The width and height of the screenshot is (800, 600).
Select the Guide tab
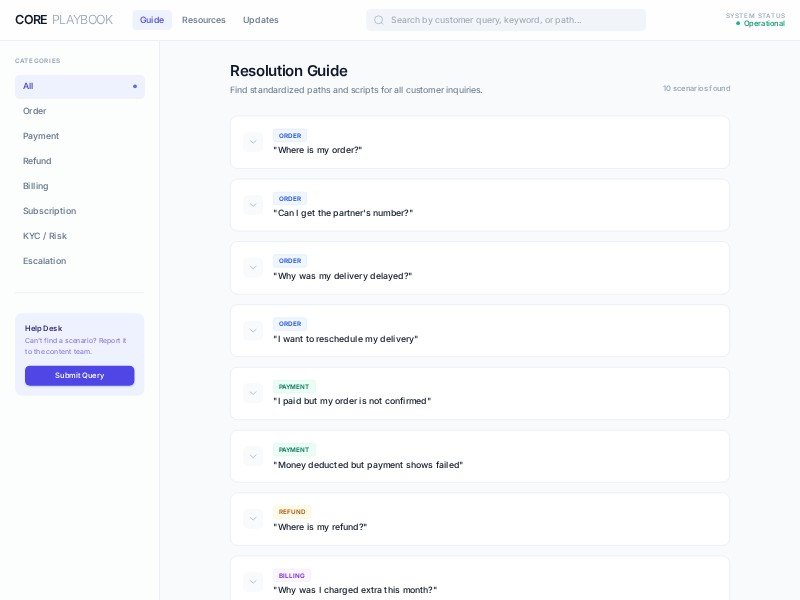coord(152,20)
